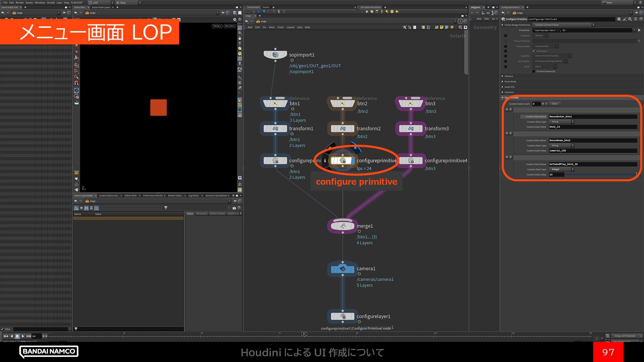Click the transform3 node icon
Image resolution: width=644 pixels, height=362 pixels.
(411, 129)
